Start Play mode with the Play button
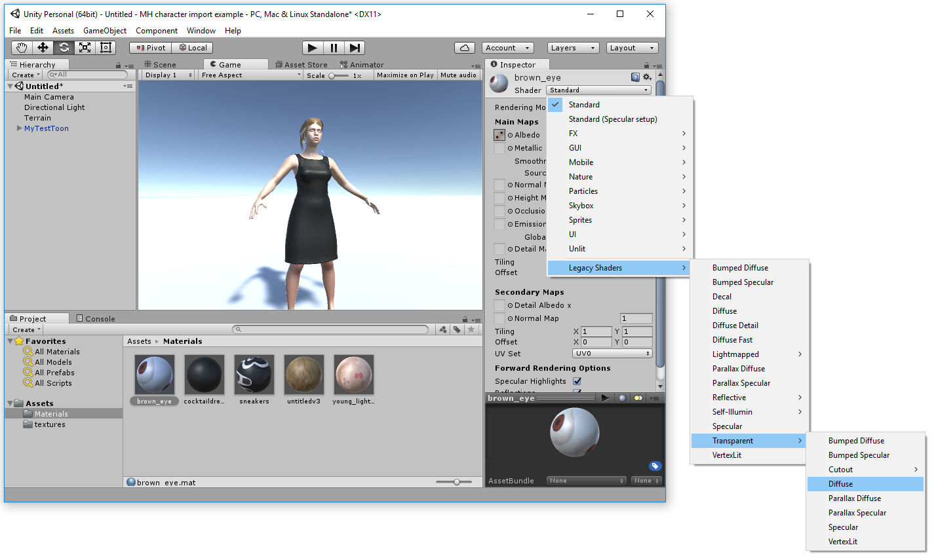934x560 pixels. pos(313,48)
